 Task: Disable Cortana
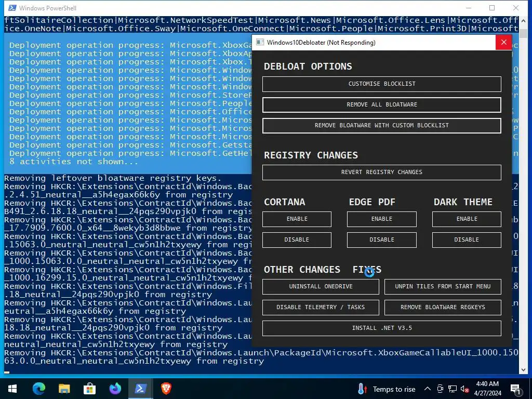tap(297, 240)
